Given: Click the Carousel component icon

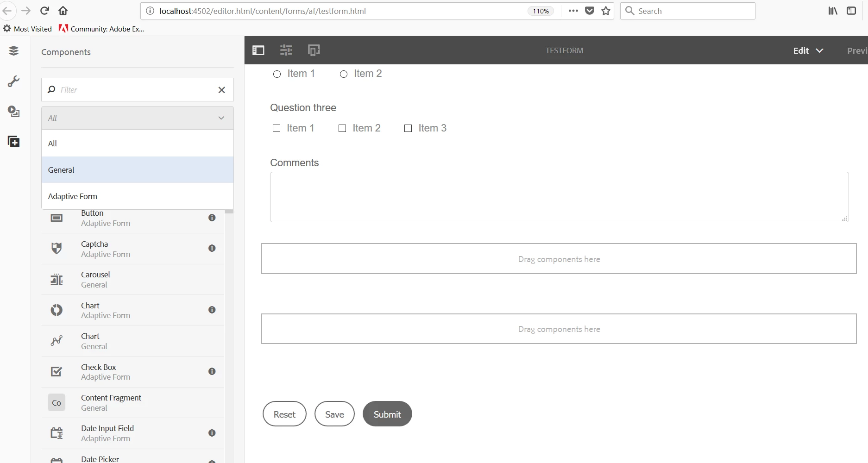Looking at the screenshot, I should coord(57,279).
